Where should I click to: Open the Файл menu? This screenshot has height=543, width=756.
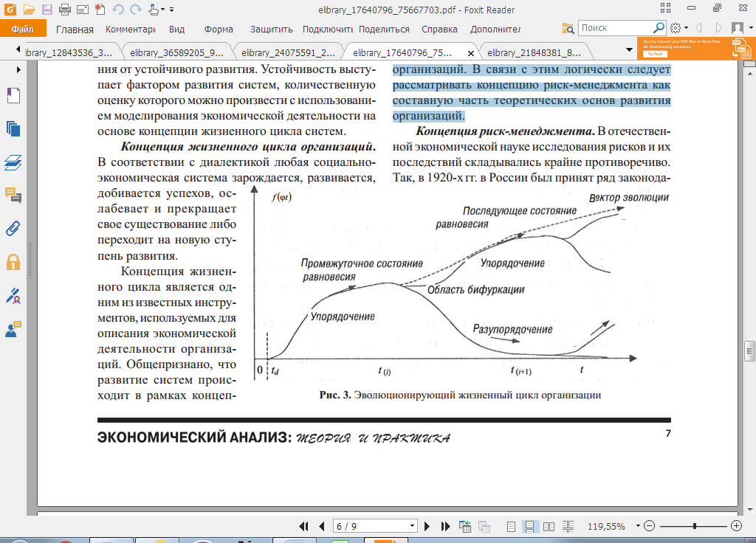click(23, 29)
